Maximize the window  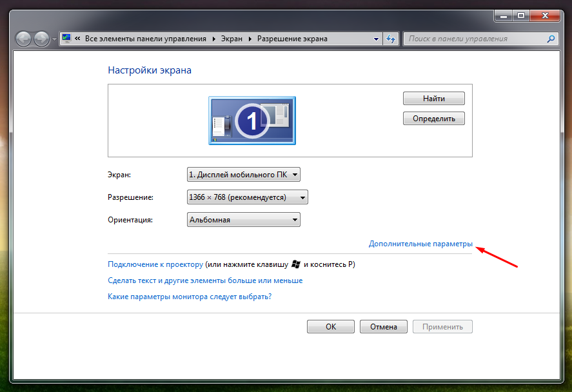coord(521,15)
